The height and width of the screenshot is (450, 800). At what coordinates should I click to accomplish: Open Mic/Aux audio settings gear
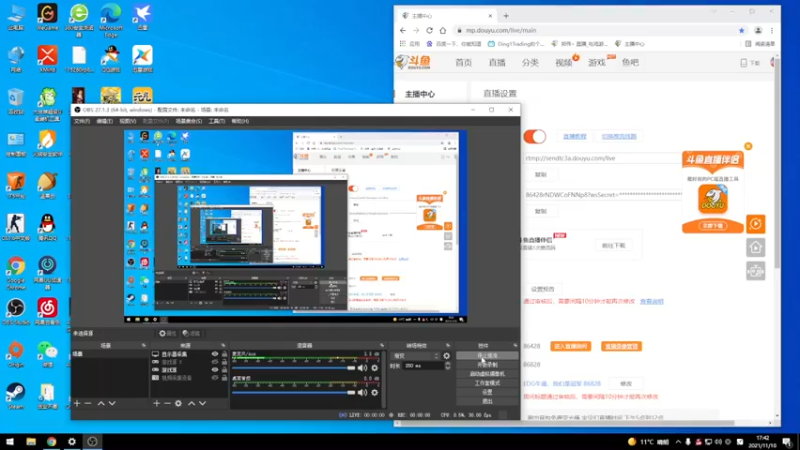tap(374, 368)
